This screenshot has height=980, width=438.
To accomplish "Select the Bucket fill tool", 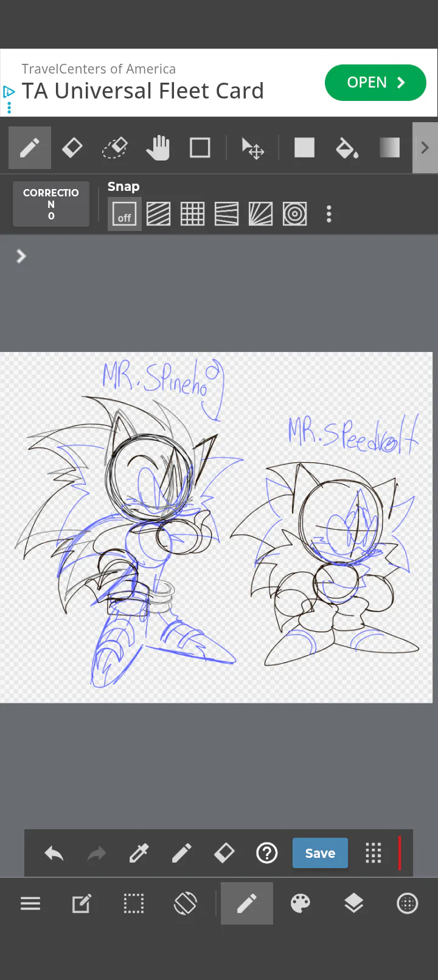I will point(347,148).
